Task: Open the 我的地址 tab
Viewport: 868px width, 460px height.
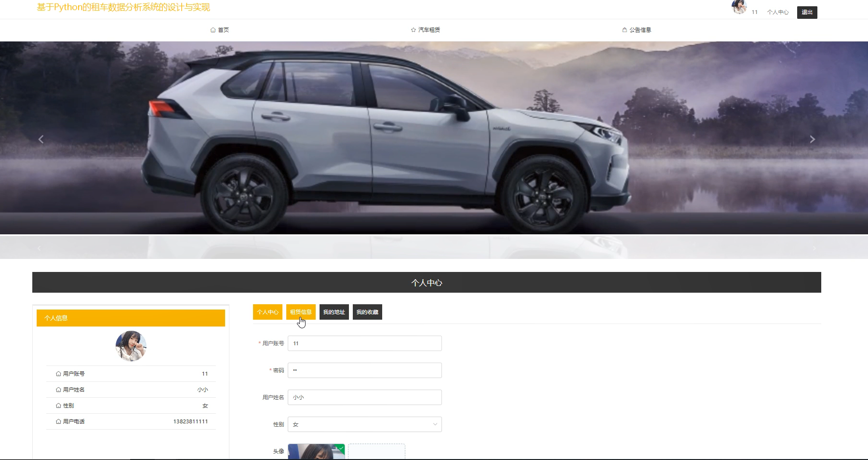Action: click(x=334, y=312)
